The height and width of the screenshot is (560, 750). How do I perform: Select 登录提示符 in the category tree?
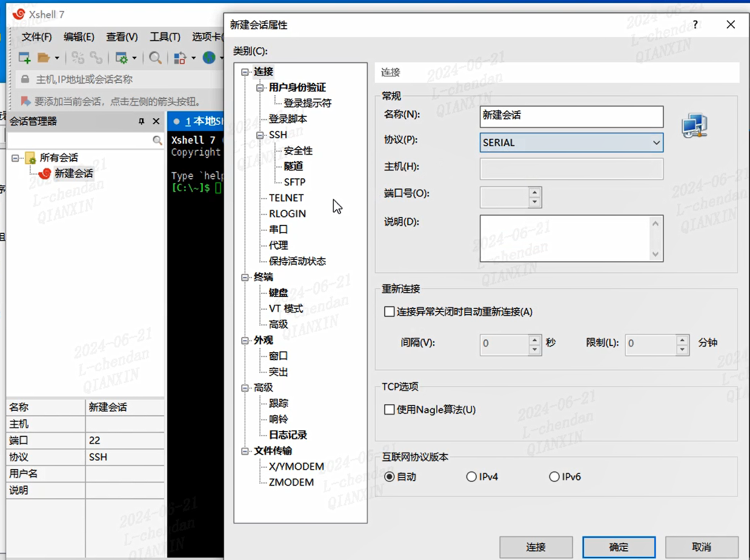click(308, 104)
